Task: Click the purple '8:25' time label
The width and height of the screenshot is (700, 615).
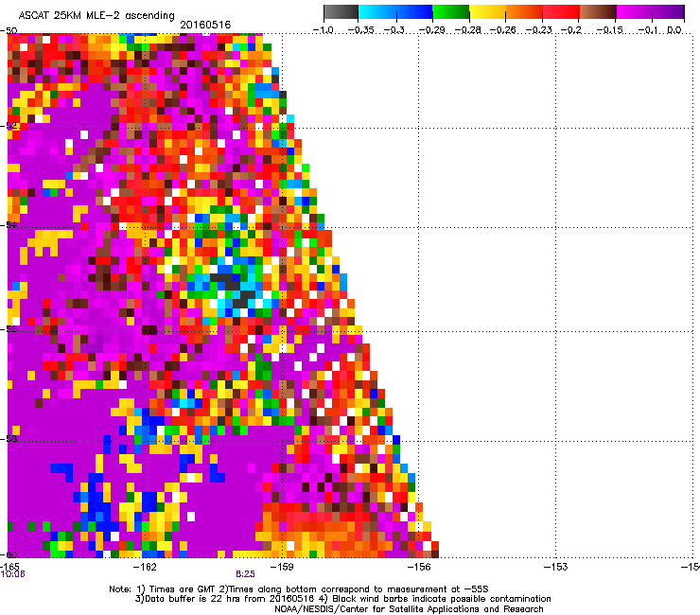Action: click(x=246, y=574)
